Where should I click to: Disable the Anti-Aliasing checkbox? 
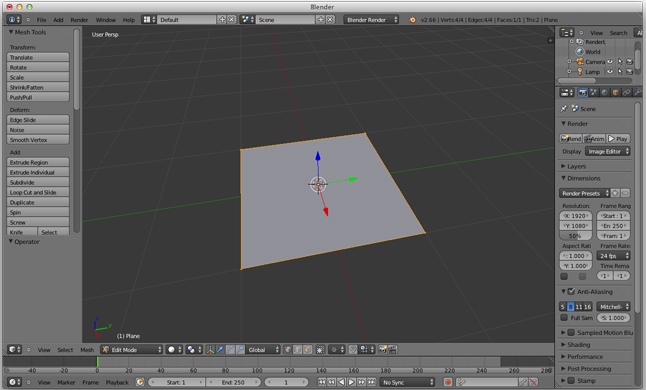tap(571, 292)
